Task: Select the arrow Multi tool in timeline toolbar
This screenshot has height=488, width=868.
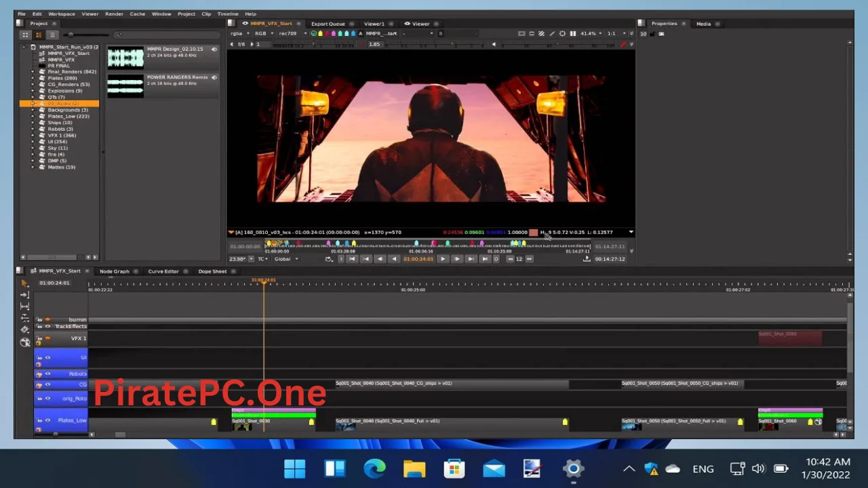Action: (24, 283)
